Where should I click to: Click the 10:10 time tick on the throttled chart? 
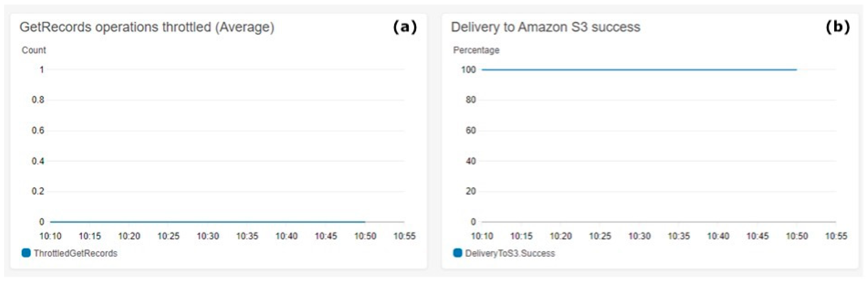click(x=51, y=236)
